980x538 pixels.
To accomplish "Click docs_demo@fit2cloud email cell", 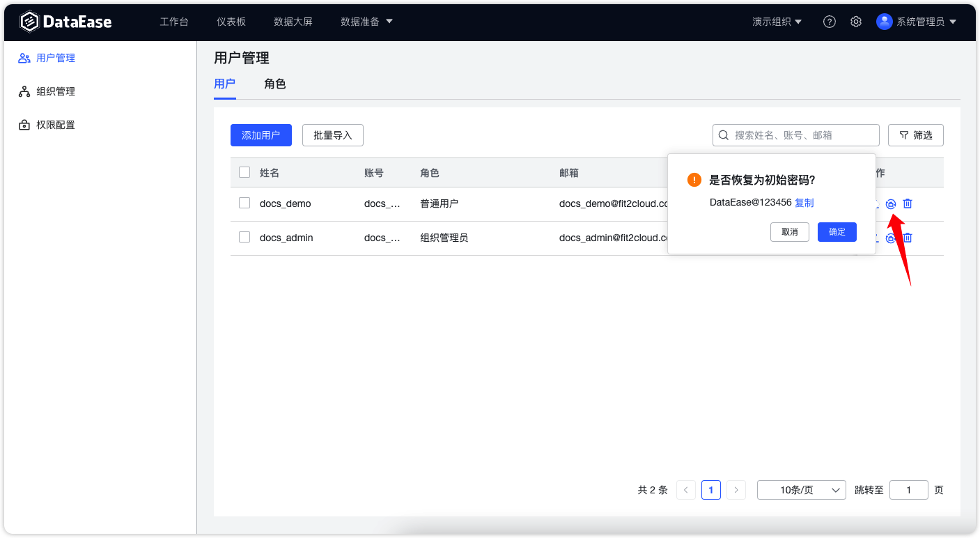I will point(613,203).
